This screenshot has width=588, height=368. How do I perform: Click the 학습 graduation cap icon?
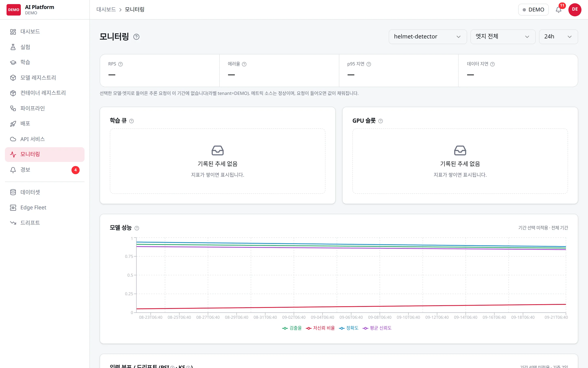(x=13, y=63)
